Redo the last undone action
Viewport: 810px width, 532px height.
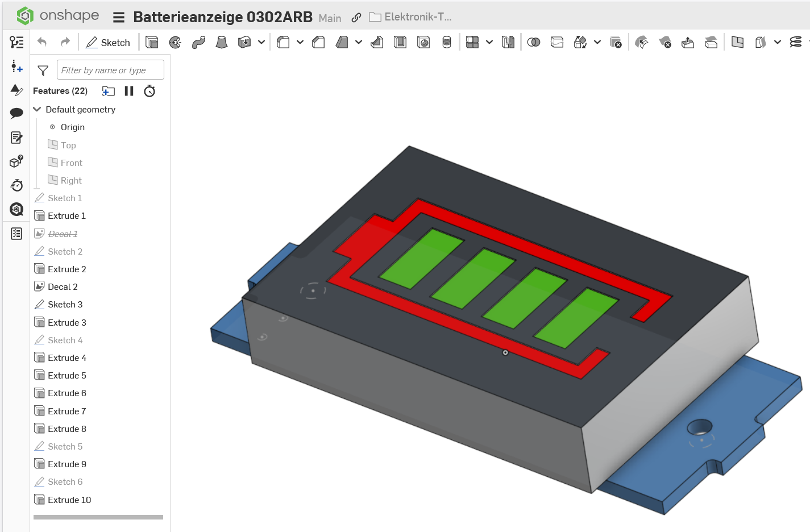(65, 42)
